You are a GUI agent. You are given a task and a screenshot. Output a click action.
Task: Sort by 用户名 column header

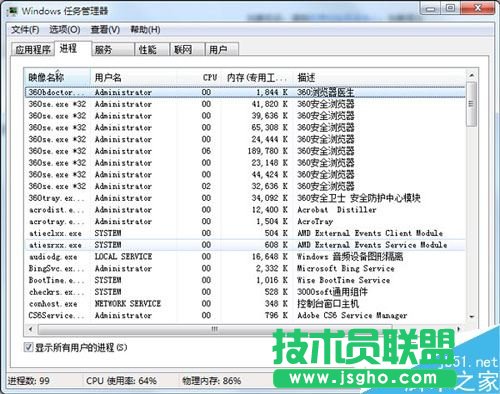tap(133, 78)
